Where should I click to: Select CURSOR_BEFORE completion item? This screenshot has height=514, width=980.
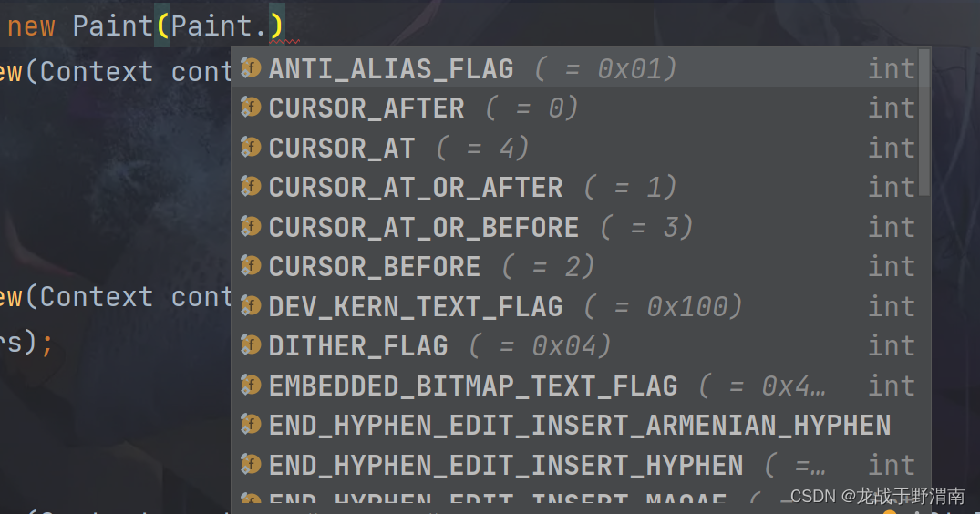coord(575,267)
